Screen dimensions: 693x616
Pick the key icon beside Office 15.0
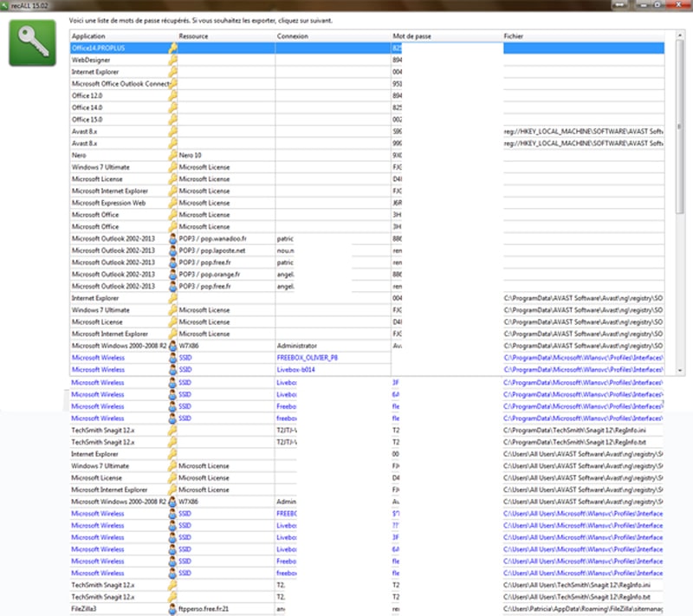coord(172,120)
